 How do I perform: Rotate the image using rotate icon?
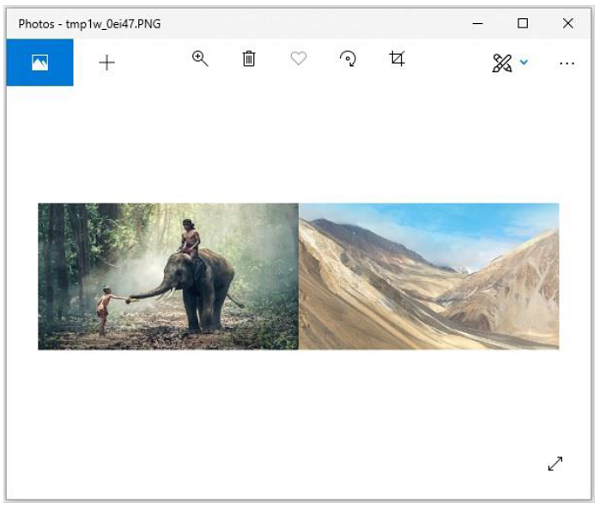pyautogui.click(x=348, y=59)
